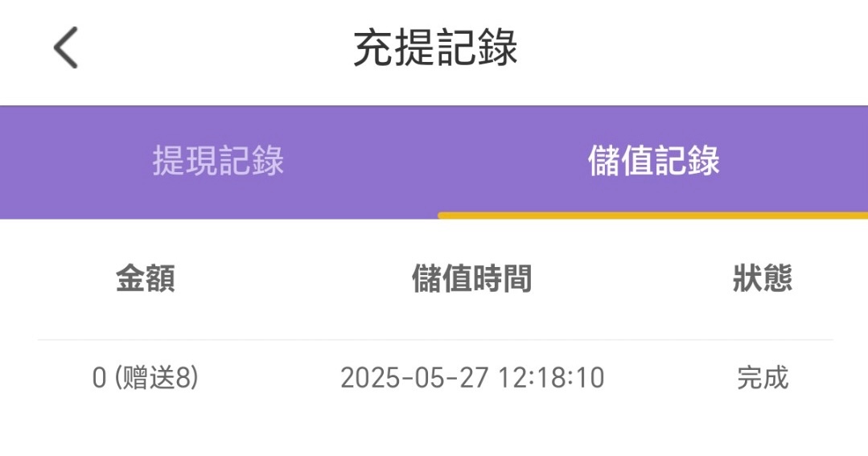Tap the back arrow icon
Viewport: 868px width, 456px height.
coord(66,48)
